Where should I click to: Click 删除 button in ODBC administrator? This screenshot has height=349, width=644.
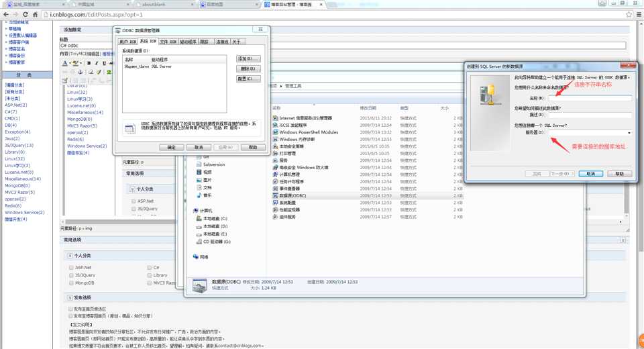click(x=248, y=68)
